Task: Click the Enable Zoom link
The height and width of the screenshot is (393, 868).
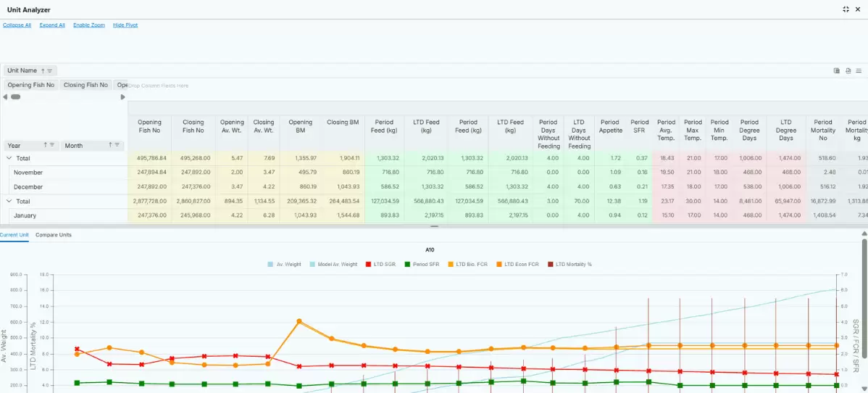Action: (x=88, y=25)
